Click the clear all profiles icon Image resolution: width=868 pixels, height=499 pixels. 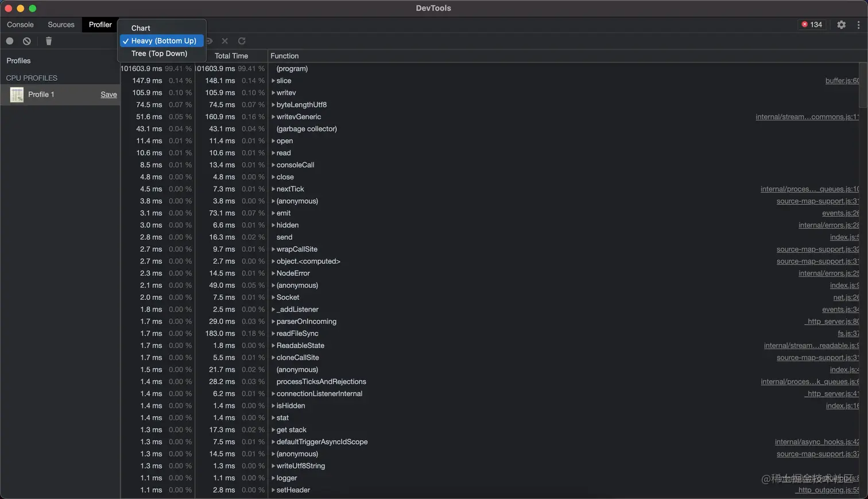pyautogui.click(x=27, y=41)
